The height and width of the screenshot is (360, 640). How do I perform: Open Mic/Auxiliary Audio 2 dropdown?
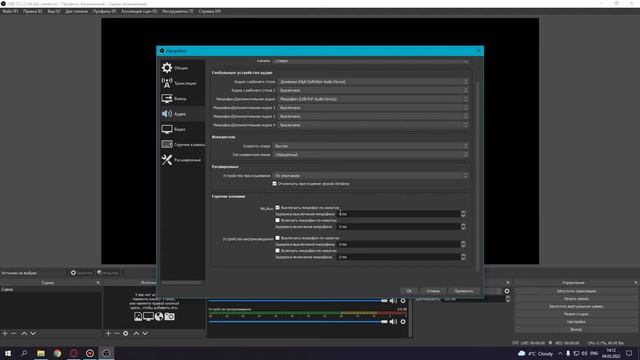click(x=373, y=108)
